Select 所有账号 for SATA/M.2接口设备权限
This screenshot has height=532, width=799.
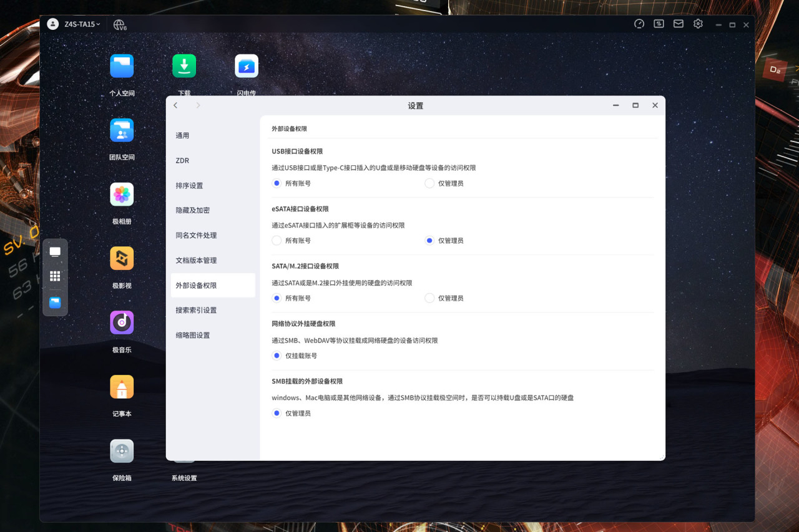click(277, 298)
